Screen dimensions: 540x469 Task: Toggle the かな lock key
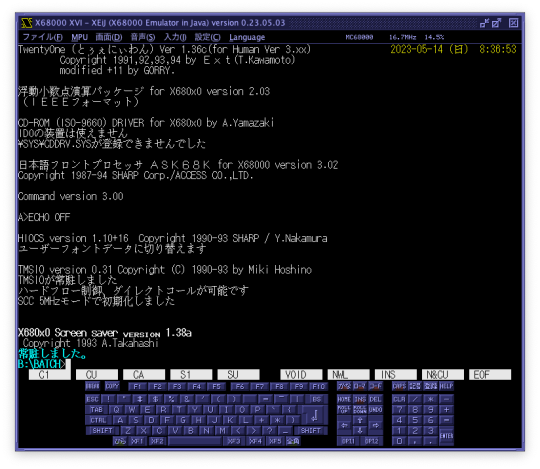pyautogui.click(x=344, y=386)
